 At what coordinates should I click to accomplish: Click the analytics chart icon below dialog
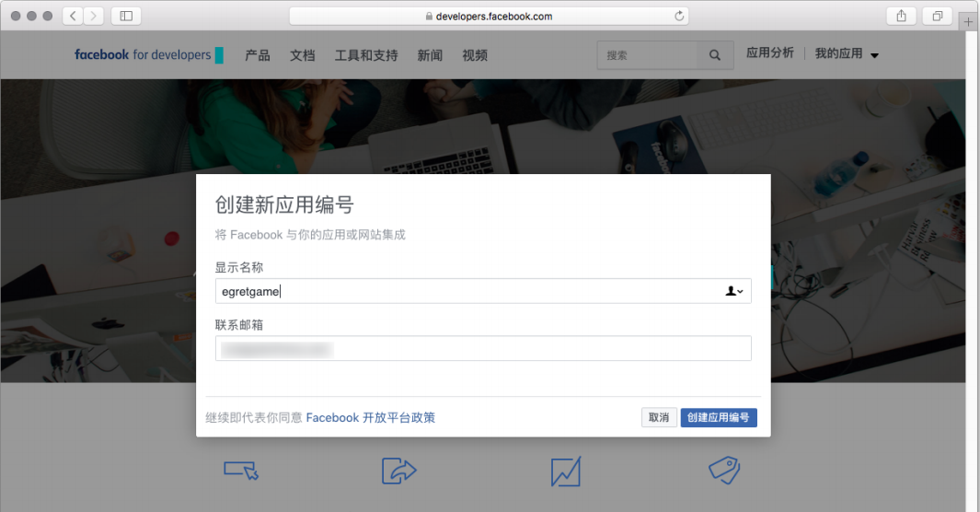point(566,471)
